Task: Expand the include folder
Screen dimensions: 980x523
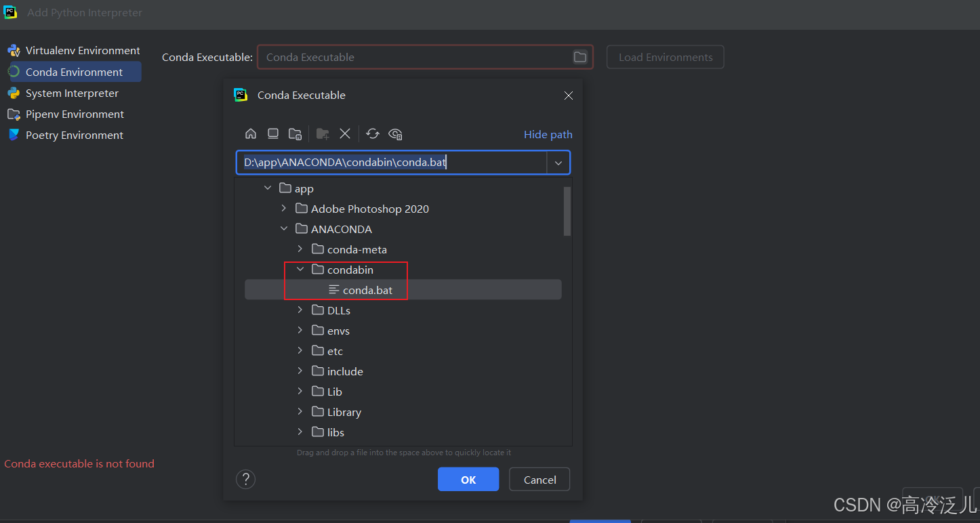Action: [300, 371]
